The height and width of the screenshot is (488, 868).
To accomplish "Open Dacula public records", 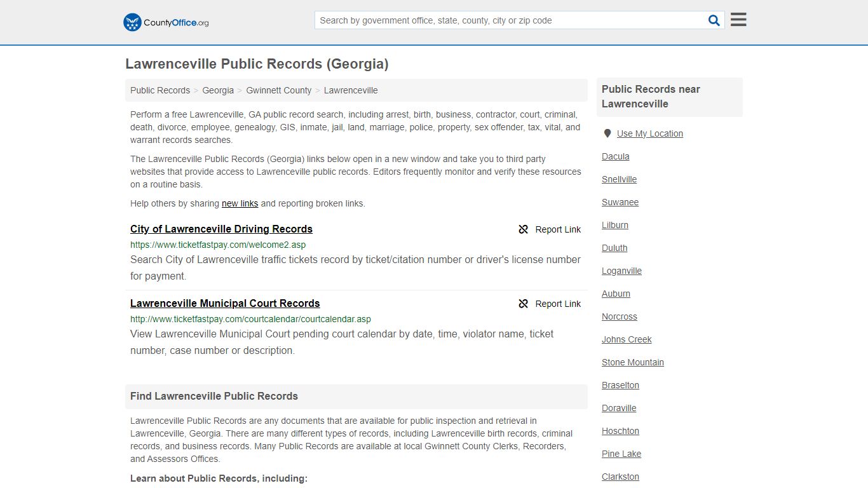I will coord(616,156).
